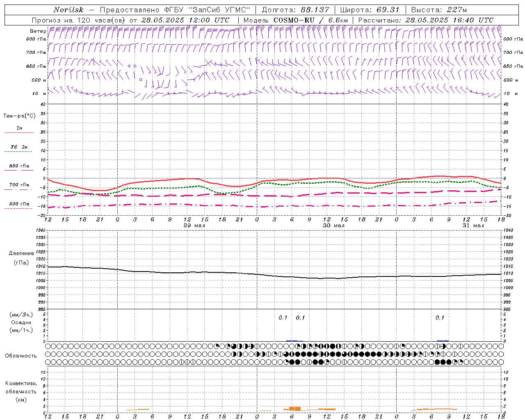
Task: Click the longitude value 88.137 in header
Action: click(x=315, y=10)
